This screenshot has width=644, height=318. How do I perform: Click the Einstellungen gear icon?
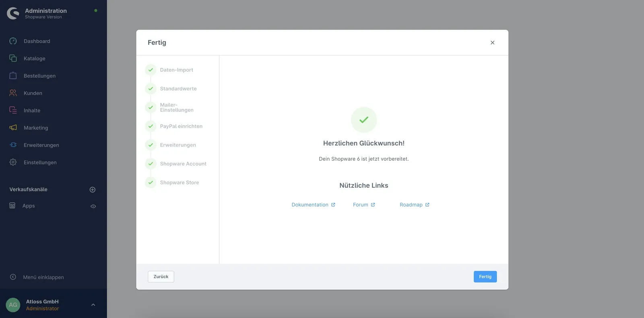(x=13, y=162)
